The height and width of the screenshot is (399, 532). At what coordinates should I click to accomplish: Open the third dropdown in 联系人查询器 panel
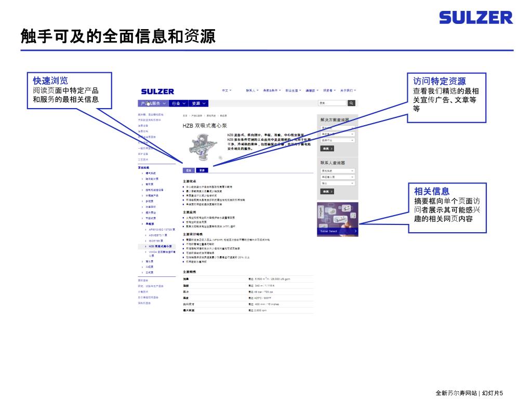(x=338, y=183)
